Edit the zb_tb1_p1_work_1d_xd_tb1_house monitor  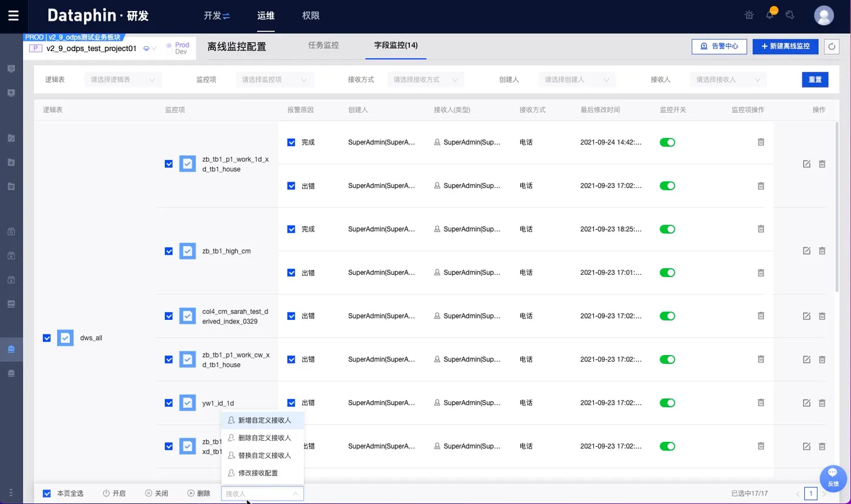807,164
